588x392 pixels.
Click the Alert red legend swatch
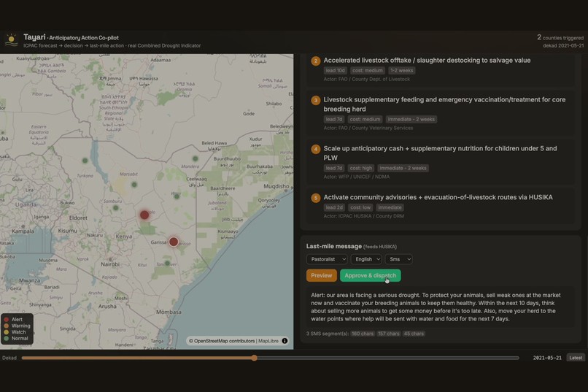(7, 320)
